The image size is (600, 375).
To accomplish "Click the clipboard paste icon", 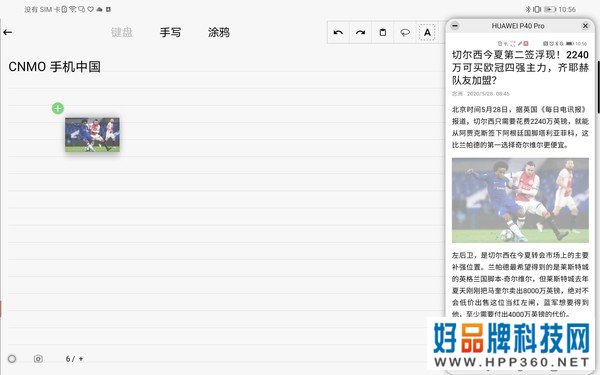I will [x=383, y=33].
